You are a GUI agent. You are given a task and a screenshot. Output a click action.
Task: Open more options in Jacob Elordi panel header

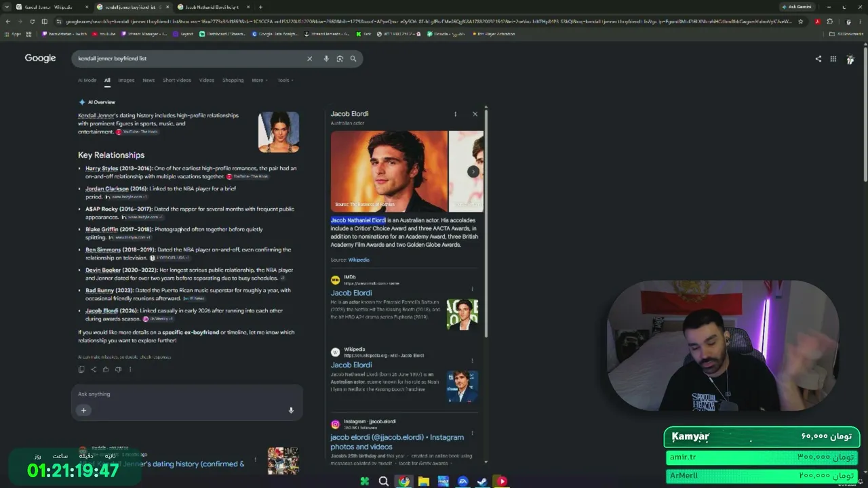coord(455,114)
